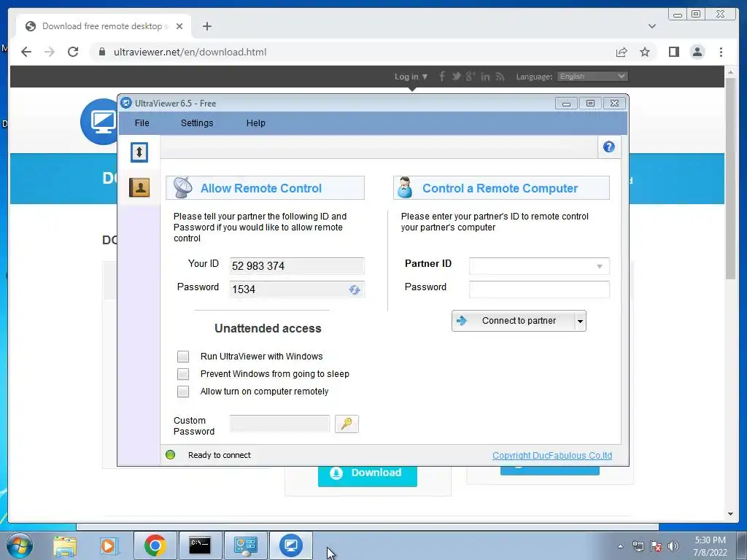Viewport: 747px width, 560px height.
Task: Click the volume speaker icon in system tray
Action: [673, 546]
